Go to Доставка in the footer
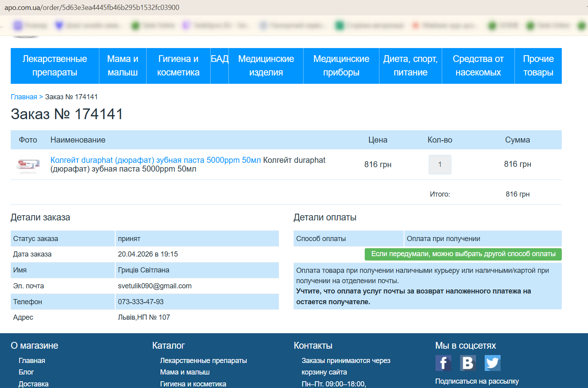 [x=33, y=384]
